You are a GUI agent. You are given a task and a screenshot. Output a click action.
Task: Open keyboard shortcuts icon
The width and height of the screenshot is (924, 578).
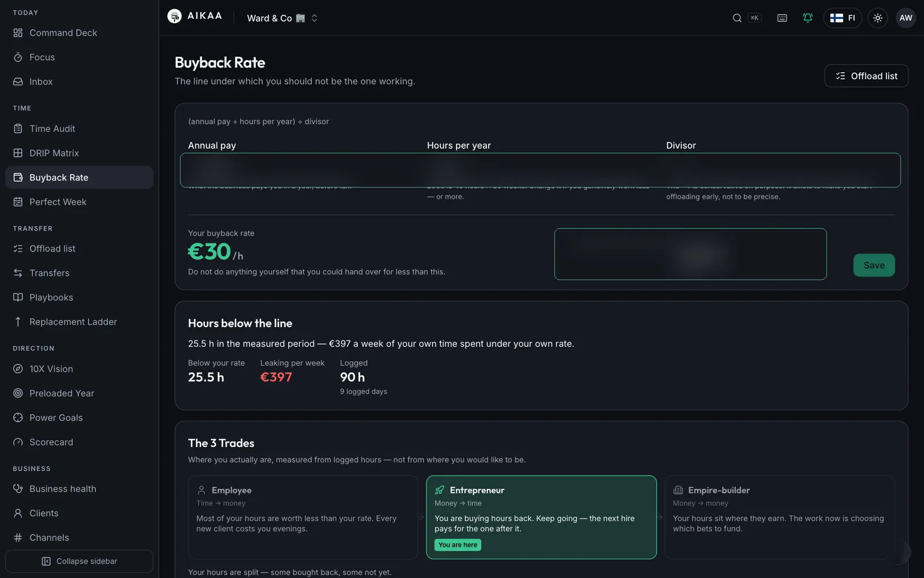pos(782,18)
